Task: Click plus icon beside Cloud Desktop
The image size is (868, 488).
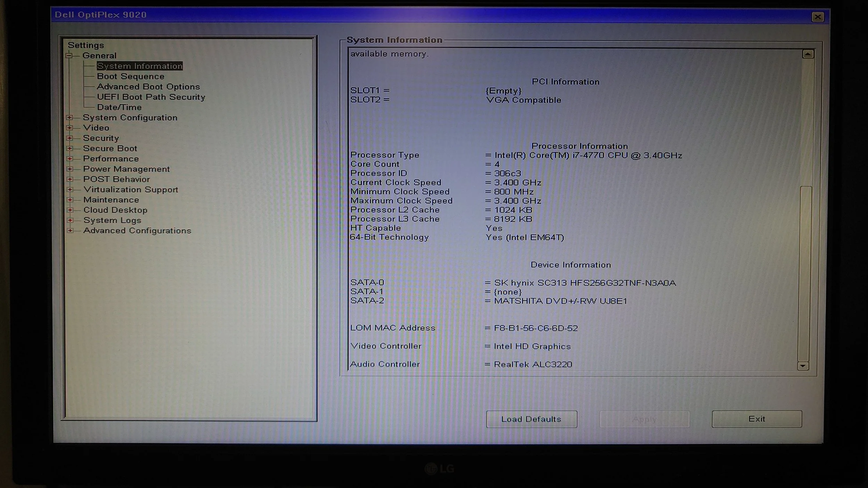Action: [70, 210]
